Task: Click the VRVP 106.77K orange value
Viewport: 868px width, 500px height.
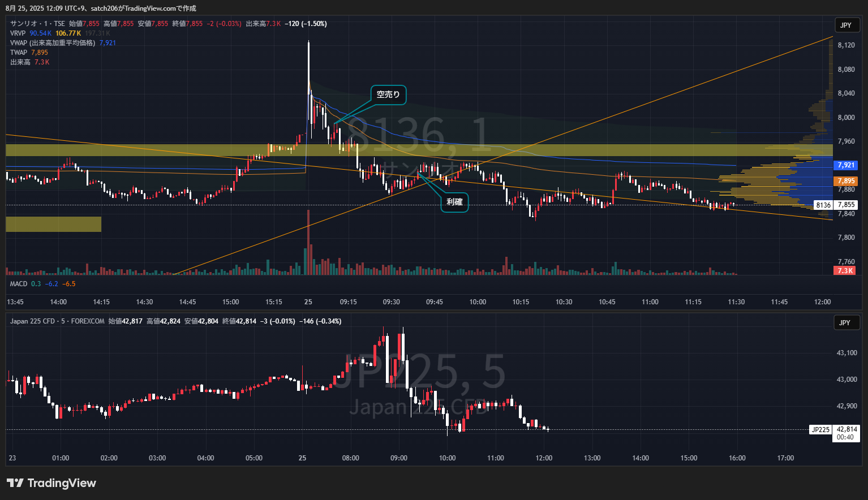Action: (68, 33)
